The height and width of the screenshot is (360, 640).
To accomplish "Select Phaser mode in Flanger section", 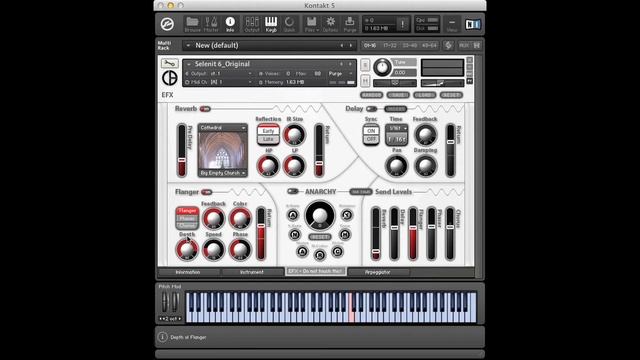I will [187, 218].
